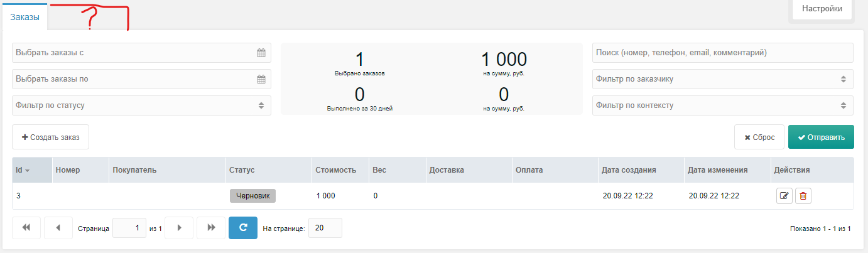Submit filters with Отправить button
The height and width of the screenshot is (253, 868).
[821, 137]
